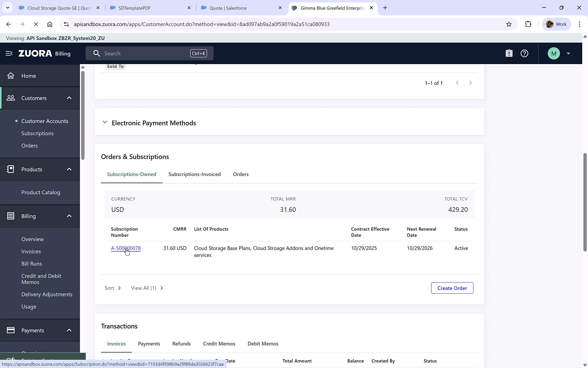
Task: Open the Debit Memos tab under Transactions
Action: tap(263, 343)
